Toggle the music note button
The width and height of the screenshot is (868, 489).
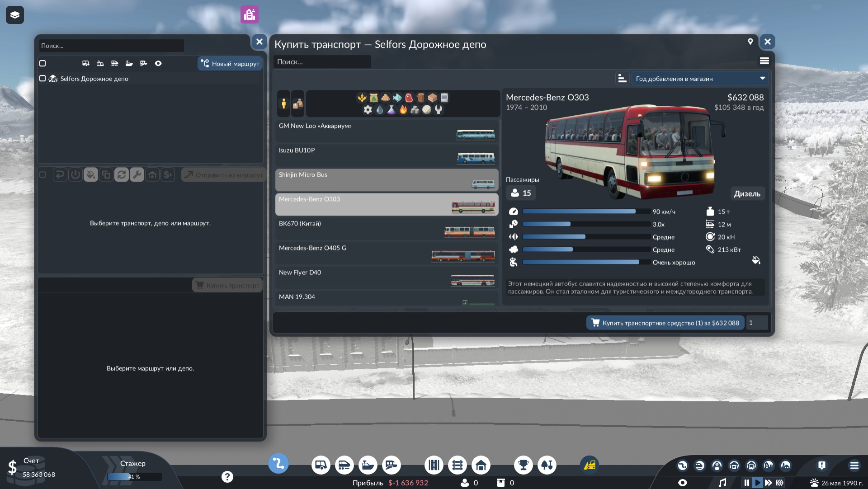pyautogui.click(x=722, y=483)
